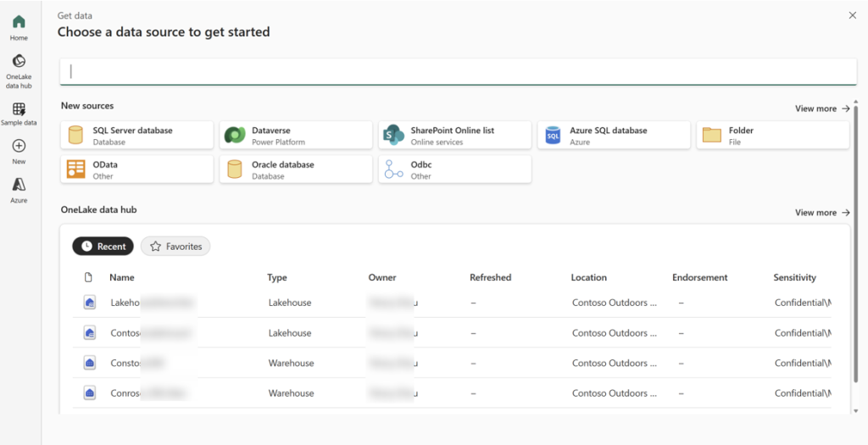Choose the Azure SQL database card
The height and width of the screenshot is (445, 868).
tap(614, 135)
